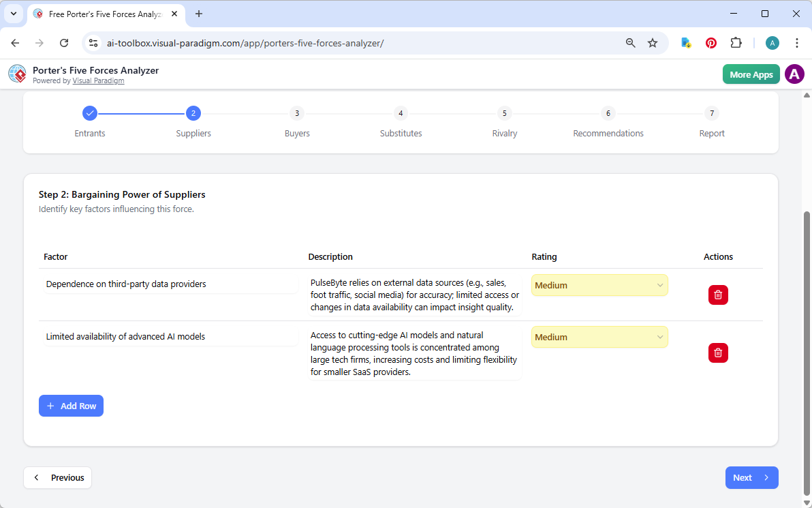Expand the browser tab search chevron
This screenshot has height=508, width=812.
pos(13,14)
